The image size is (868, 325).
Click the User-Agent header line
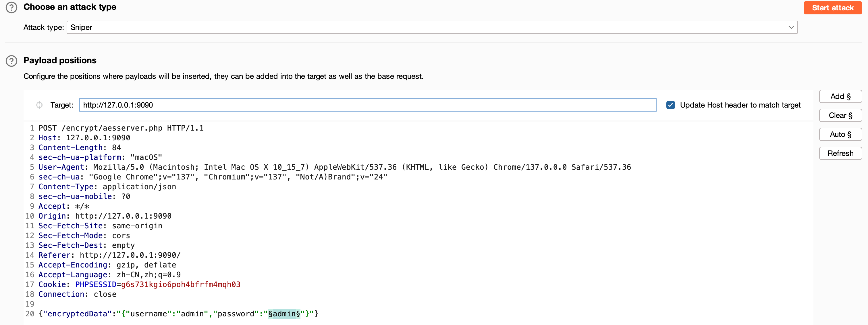335,167
